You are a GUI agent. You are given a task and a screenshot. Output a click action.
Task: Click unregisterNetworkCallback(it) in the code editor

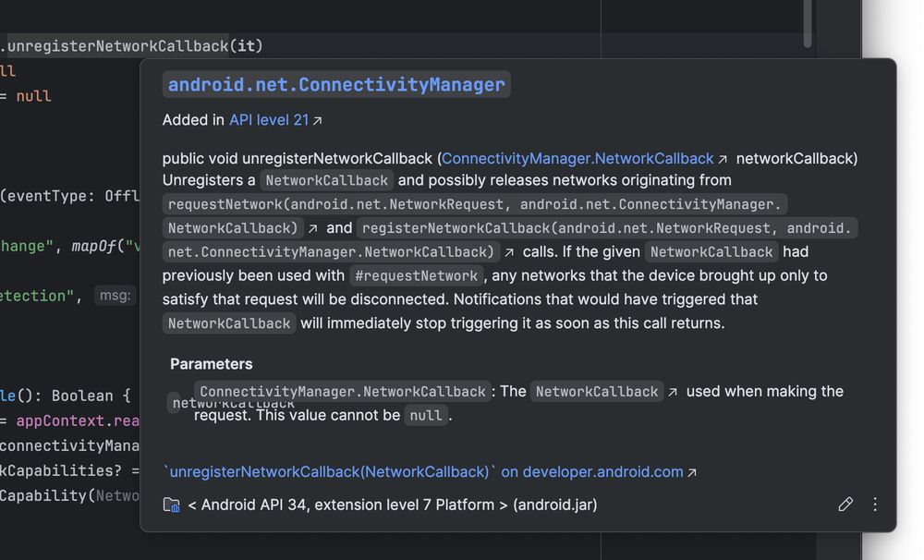coord(135,45)
